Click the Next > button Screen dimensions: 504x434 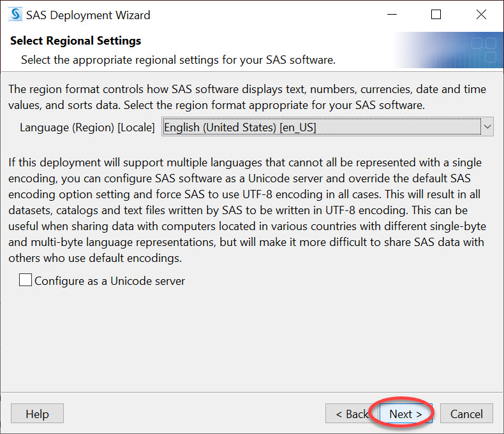click(x=406, y=414)
